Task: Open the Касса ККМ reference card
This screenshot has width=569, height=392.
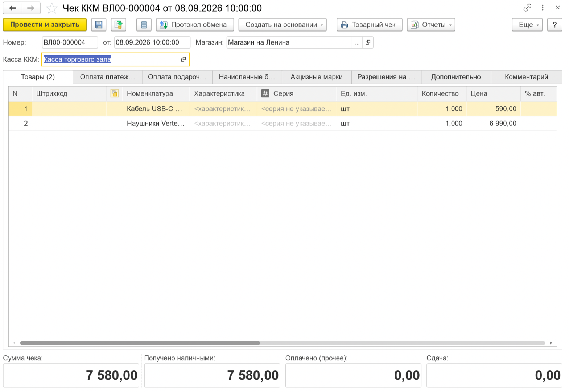Action: tap(184, 59)
